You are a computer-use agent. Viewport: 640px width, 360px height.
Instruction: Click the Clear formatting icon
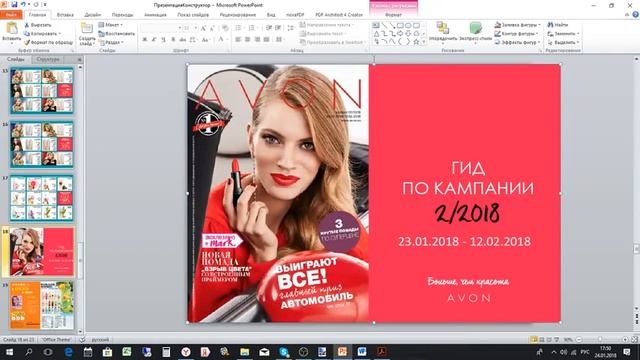(225, 28)
